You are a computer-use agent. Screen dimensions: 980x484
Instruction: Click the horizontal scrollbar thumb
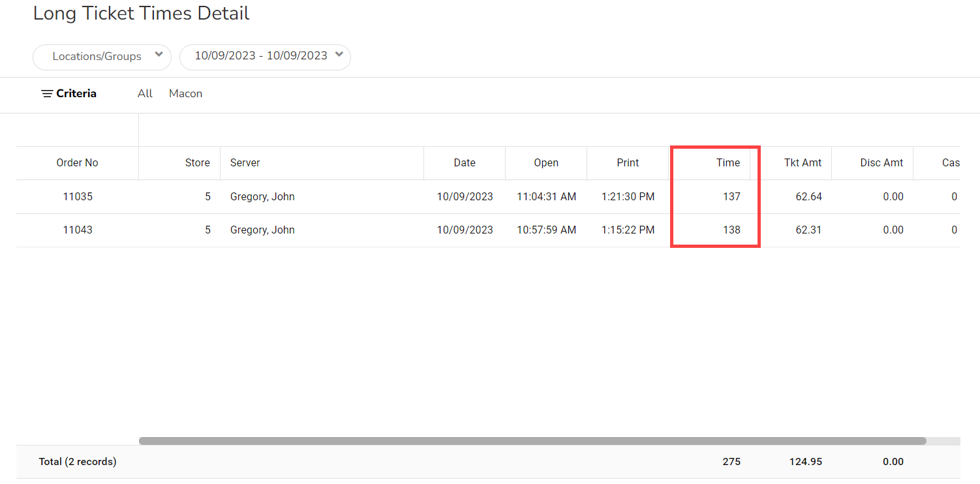click(532, 441)
